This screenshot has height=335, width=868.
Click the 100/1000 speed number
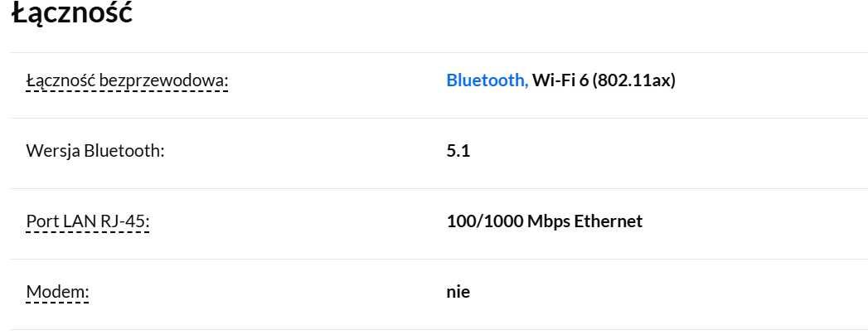tap(484, 221)
